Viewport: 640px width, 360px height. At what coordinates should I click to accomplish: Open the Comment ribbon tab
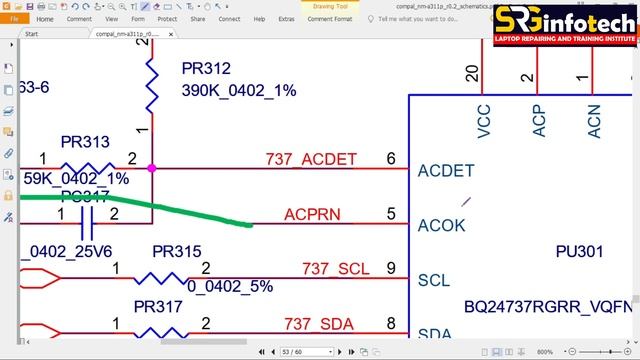coord(79,19)
